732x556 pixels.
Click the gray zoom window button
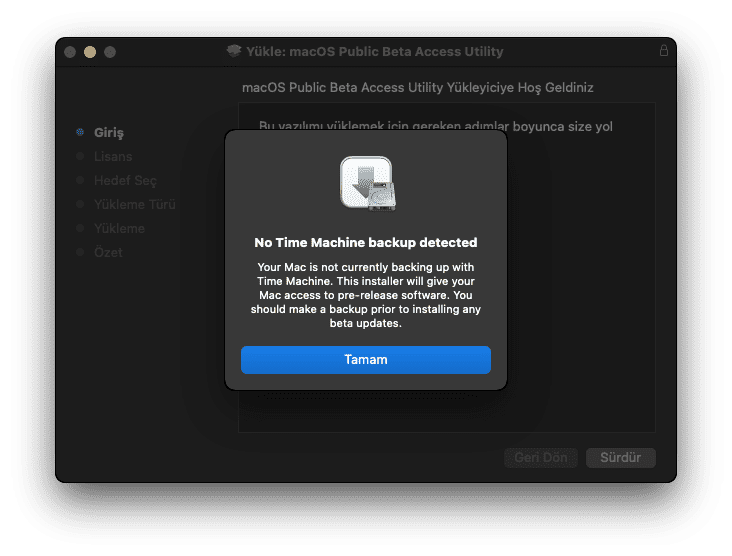[110, 51]
